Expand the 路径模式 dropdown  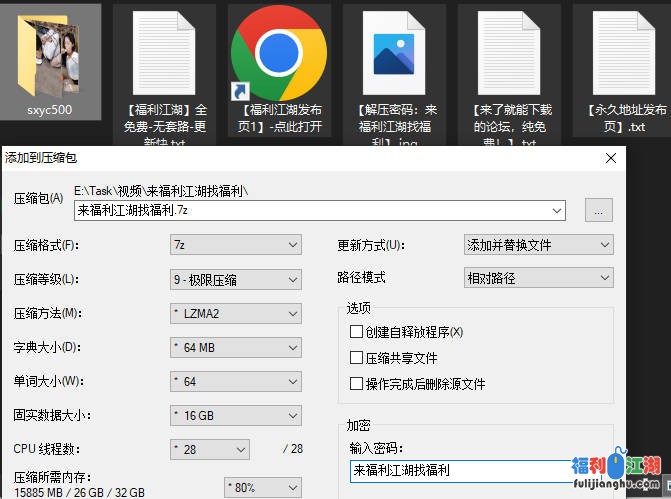click(x=539, y=278)
